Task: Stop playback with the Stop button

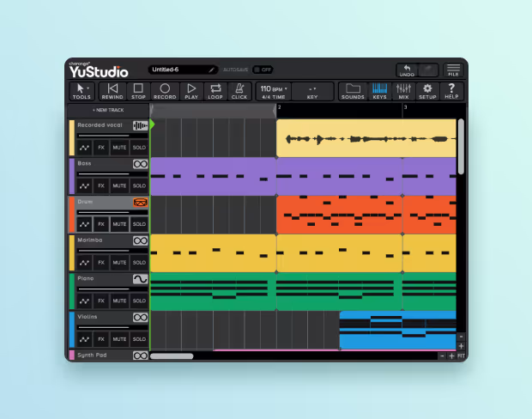Action: coord(138,91)
